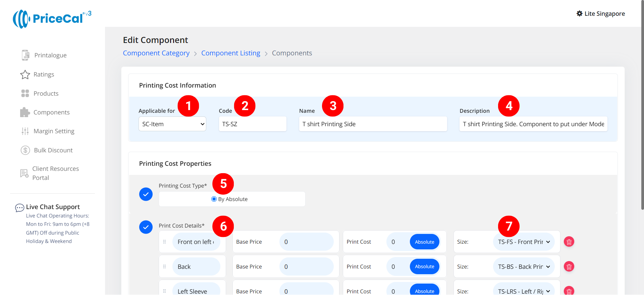Click the Ratings star icon
Image resolution: width=644 pixels, height=295 pixels.
[25, 75]
